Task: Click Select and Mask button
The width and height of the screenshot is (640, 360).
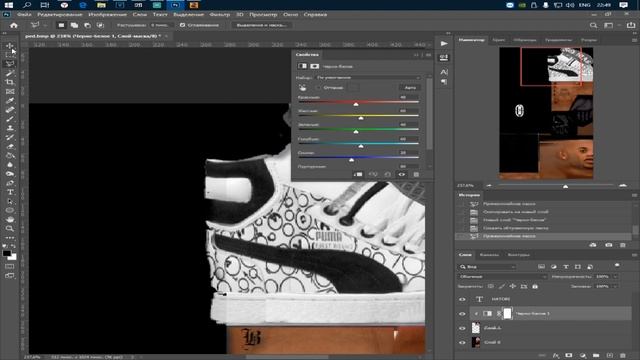Action: point(262,25)
